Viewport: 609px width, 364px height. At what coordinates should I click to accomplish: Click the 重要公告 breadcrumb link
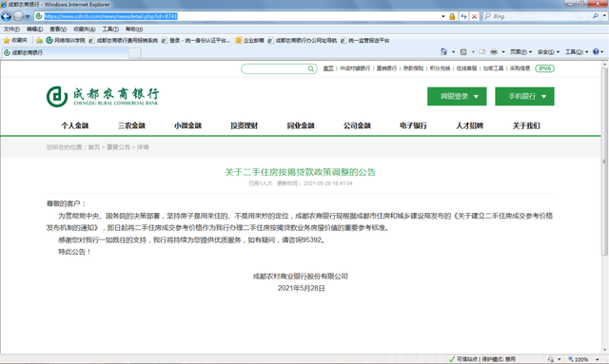118,147
